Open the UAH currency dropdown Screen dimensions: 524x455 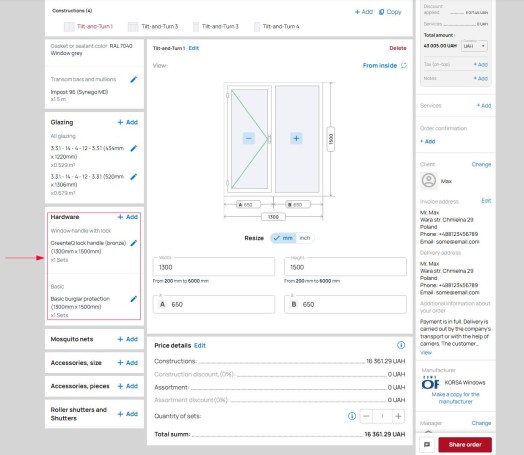pos(474,46)
